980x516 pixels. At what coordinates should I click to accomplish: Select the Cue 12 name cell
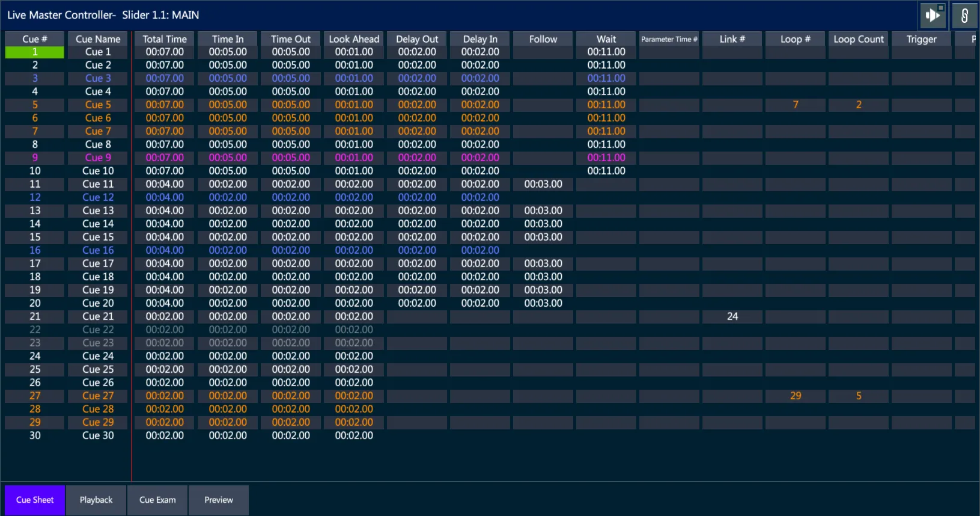pos(98,197)
